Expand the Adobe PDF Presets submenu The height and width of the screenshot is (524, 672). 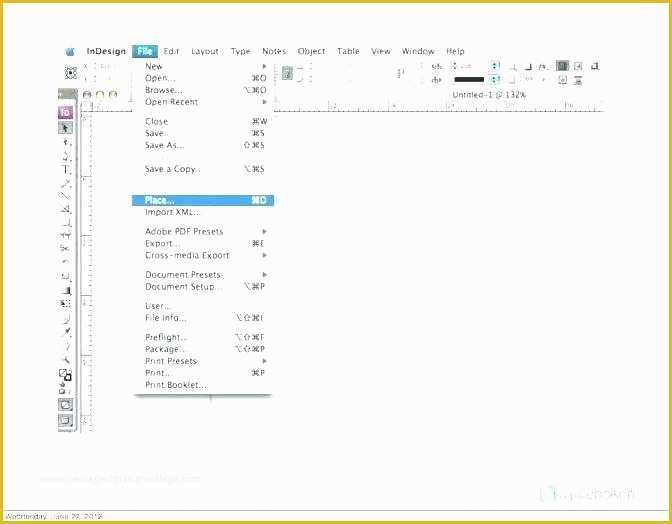click(x=203, y=231)
